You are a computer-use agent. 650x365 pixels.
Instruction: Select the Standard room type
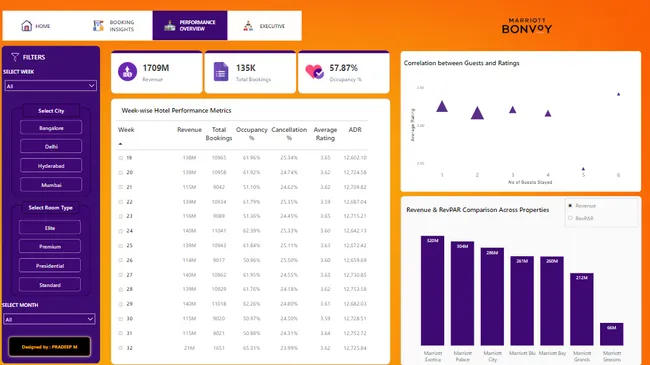coord(50,285)
